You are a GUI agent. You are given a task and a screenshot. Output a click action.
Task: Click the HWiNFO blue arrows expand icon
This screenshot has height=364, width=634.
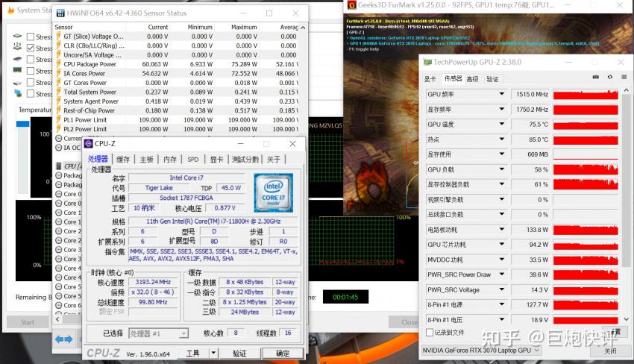[x=64, y=339]
